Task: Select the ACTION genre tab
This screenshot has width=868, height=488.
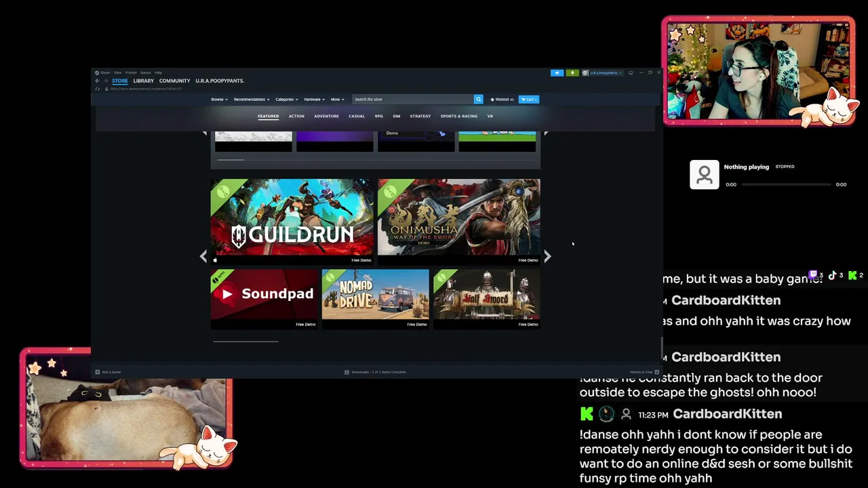Action: pos(296,116)
